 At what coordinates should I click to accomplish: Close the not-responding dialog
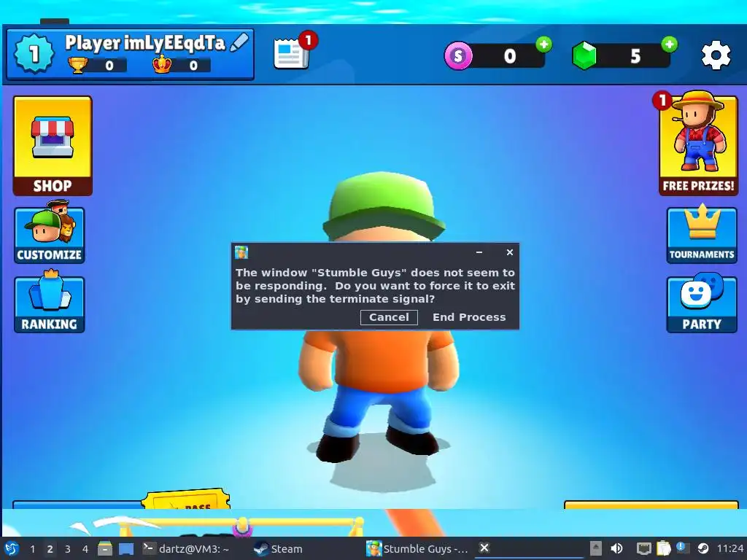(x=510, y=252)
